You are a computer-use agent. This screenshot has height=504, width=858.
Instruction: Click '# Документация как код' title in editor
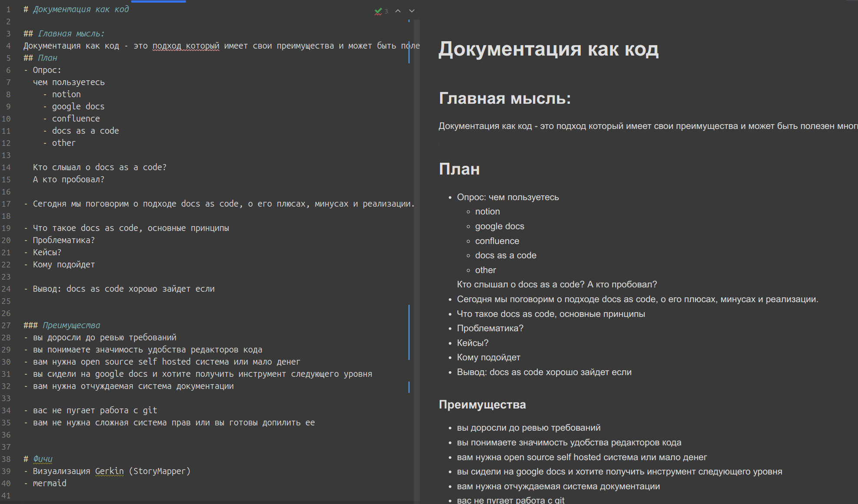(x=80, y=10)
